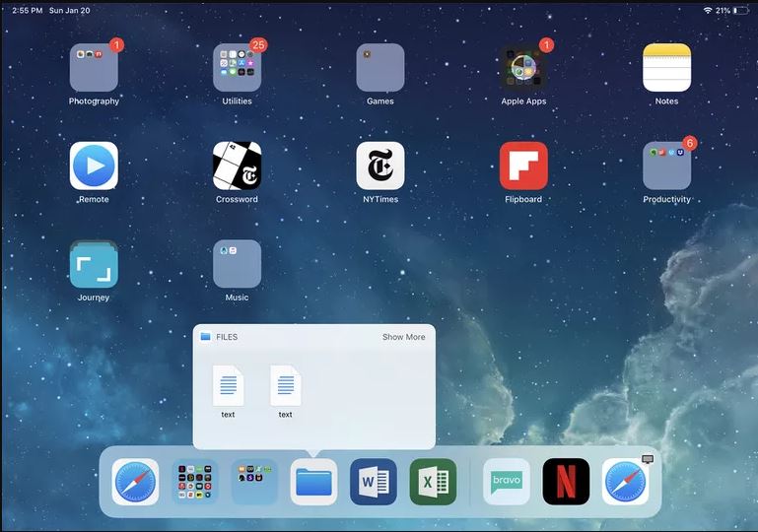
Task: Open the second text file thumbnail
Action: pyautogui.click(x=285, y=386)
